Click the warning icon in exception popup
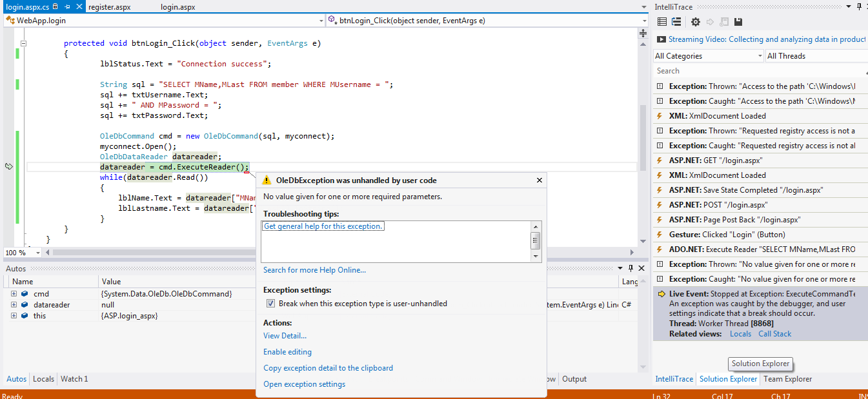 click(267, 180)
